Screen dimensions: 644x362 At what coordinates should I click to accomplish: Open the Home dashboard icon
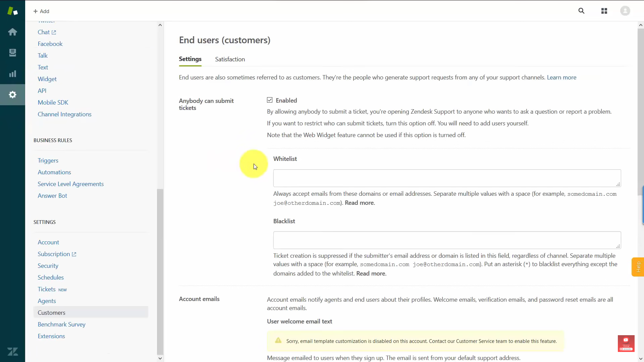[x=12, y=32]
